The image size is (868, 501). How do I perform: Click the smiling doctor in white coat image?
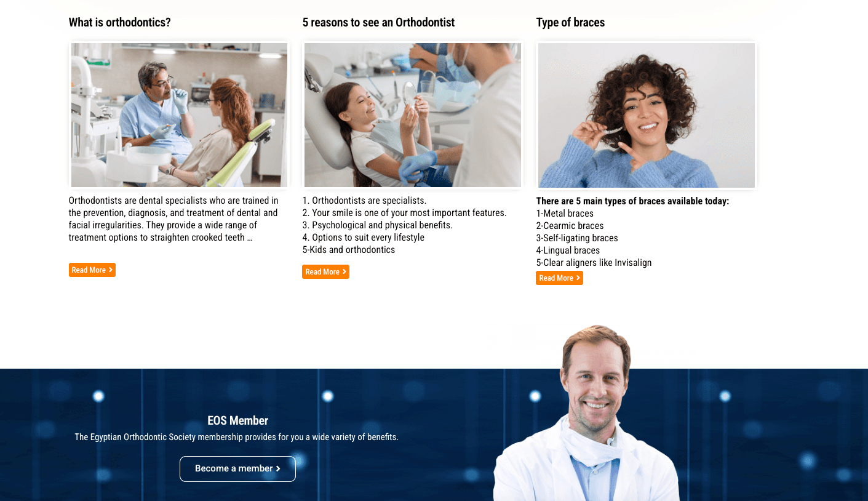(x=588, y=414)
